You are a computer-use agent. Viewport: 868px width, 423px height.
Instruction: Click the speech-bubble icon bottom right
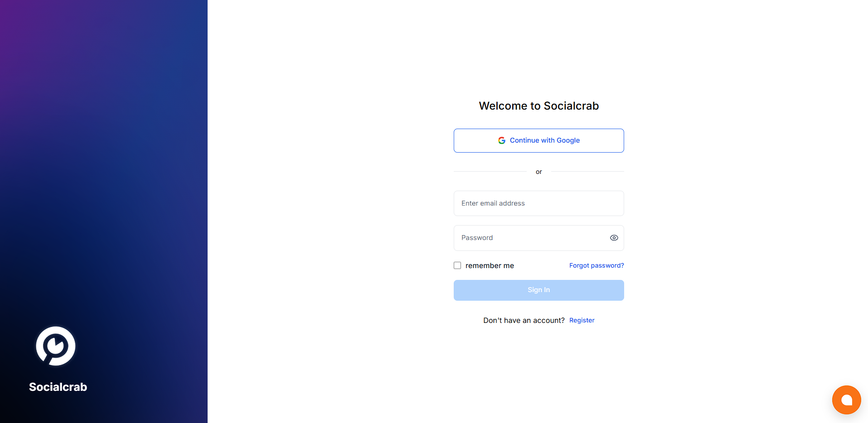tap(846, 399)
